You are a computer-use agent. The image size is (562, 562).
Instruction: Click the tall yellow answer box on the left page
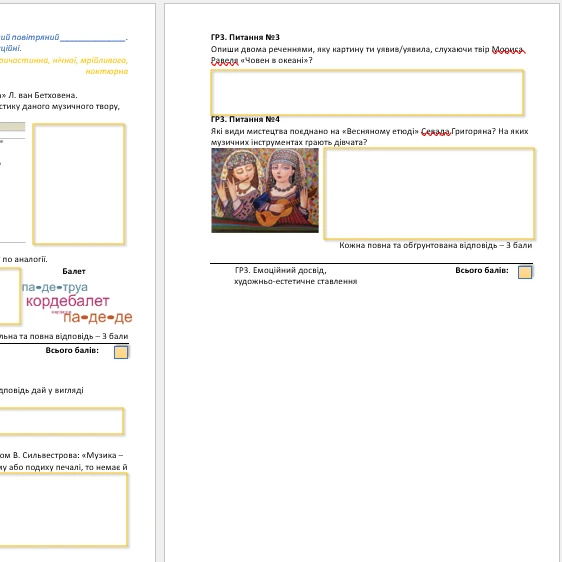[x=79, y=184]
